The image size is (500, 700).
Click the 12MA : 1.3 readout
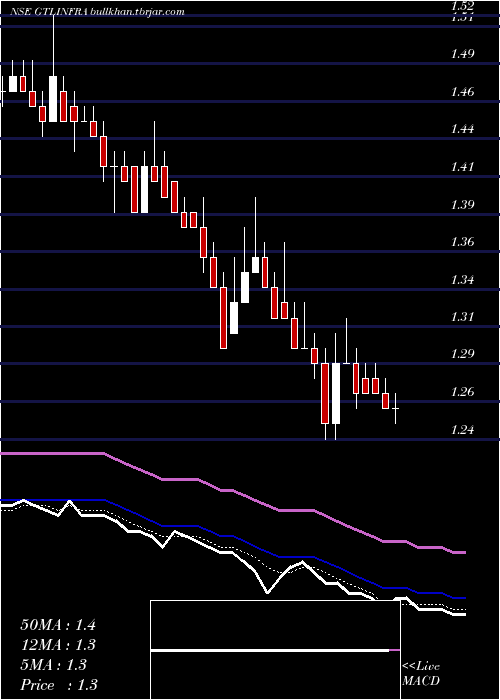pos(58,645)
